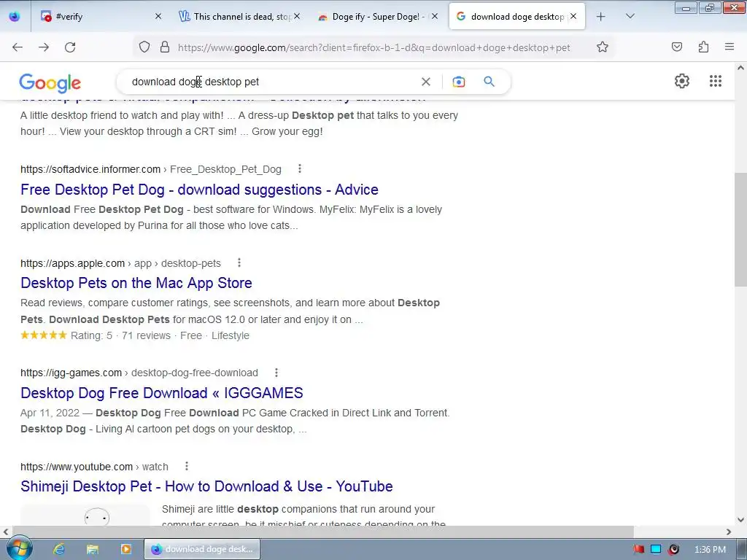
Task: Close the 'This channel is dead' tab
Action: point(297,16)
